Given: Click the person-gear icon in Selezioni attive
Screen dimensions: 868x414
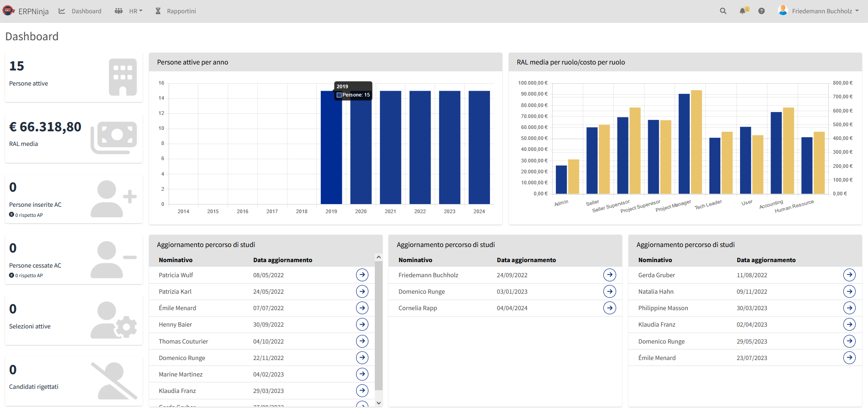Looking at the screenshot, I should tap(114, 320).
